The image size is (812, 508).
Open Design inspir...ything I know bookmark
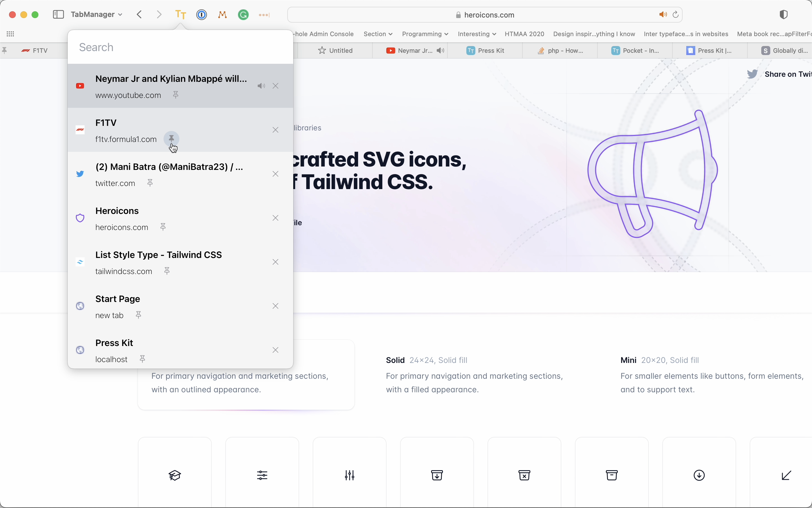point(594,34)
